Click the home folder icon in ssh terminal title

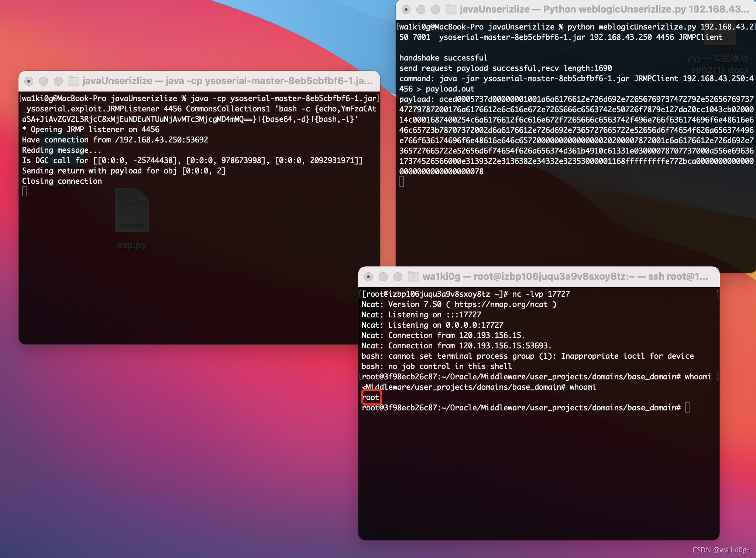click(413, 276)
